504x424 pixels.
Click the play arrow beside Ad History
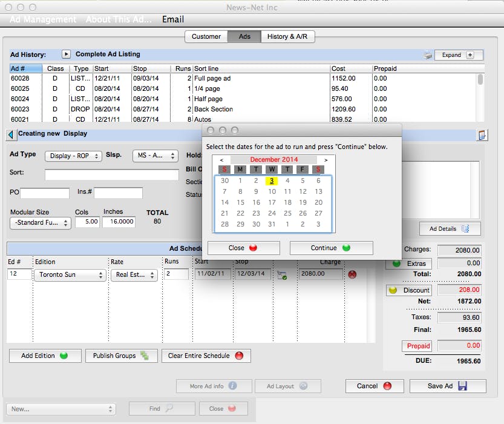(67, 55)
